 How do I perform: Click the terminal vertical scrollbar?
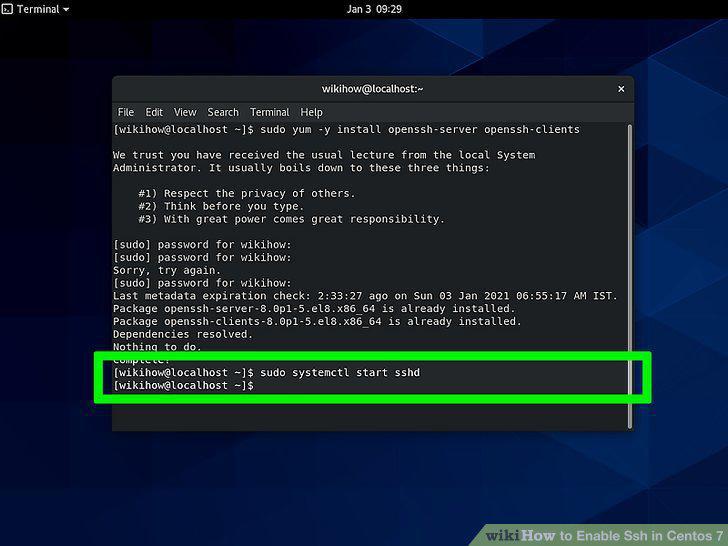630,276
